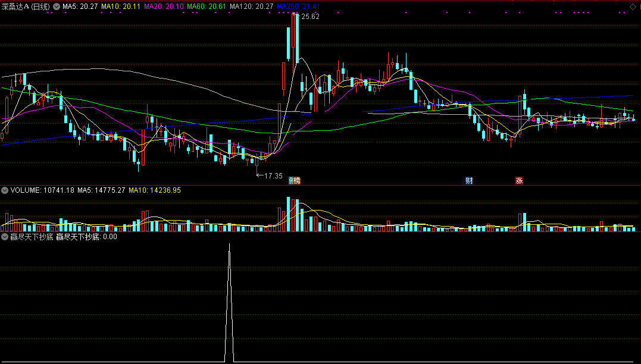Viewport: 641px width, 364px height.
Task: Click the 财 financial report marker icon
Action: [x=469, y=181]
